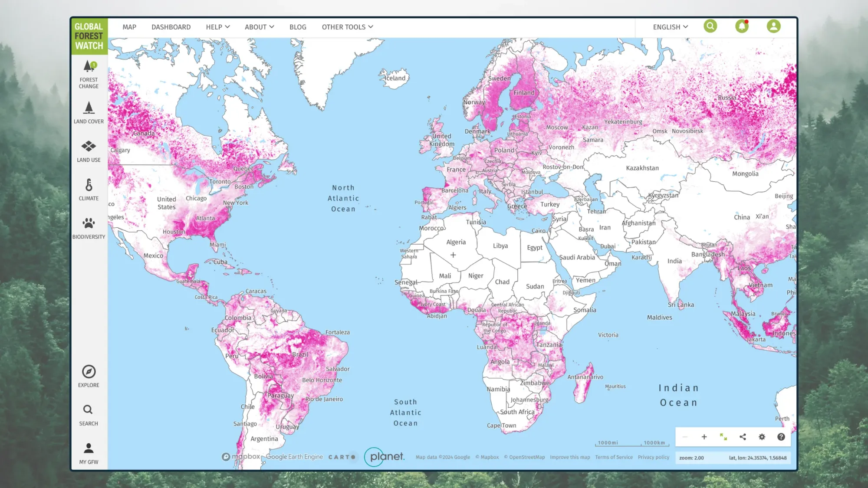Go to the Dashboard page
Viewport: 868px width, 488px height.
171,27
